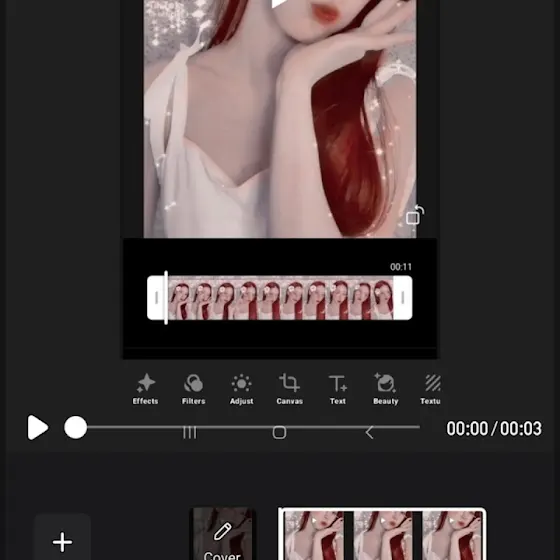The height and width of the screenshot is (560, 560).
Task: Open the Beauty tool
Action: tap(385, 389)
